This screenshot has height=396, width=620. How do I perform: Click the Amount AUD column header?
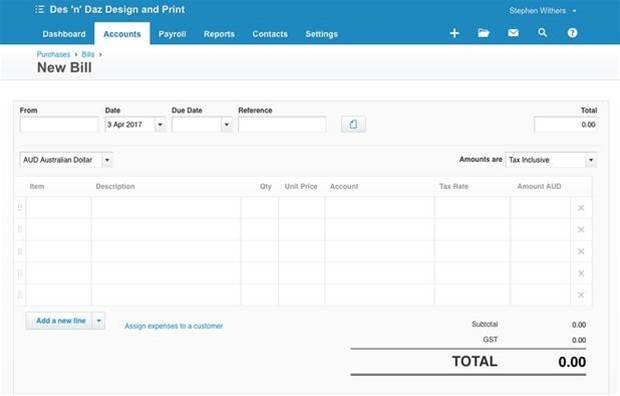[539, 186]
